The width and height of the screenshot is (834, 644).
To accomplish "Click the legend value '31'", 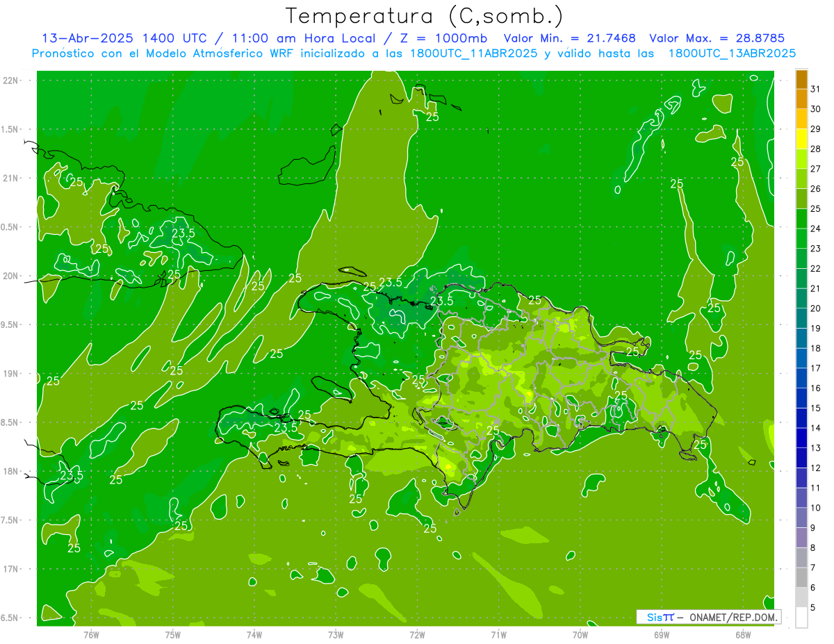I will [816, 89].
